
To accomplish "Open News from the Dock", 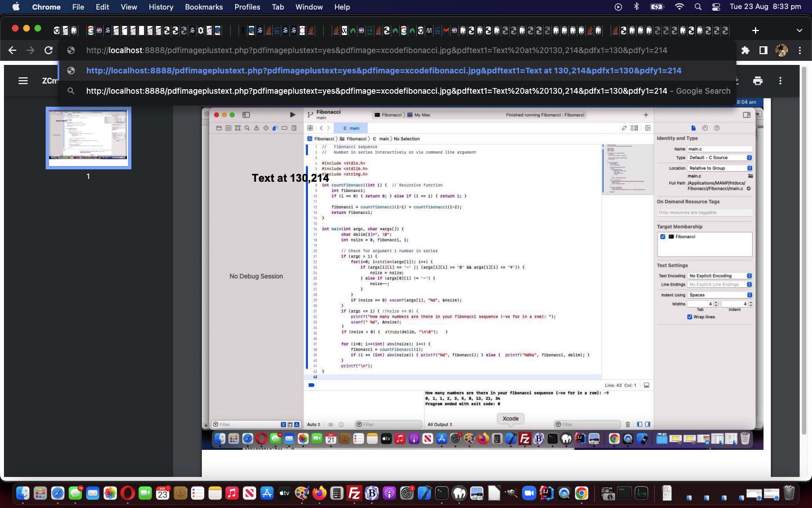I will tap(249, 493).
